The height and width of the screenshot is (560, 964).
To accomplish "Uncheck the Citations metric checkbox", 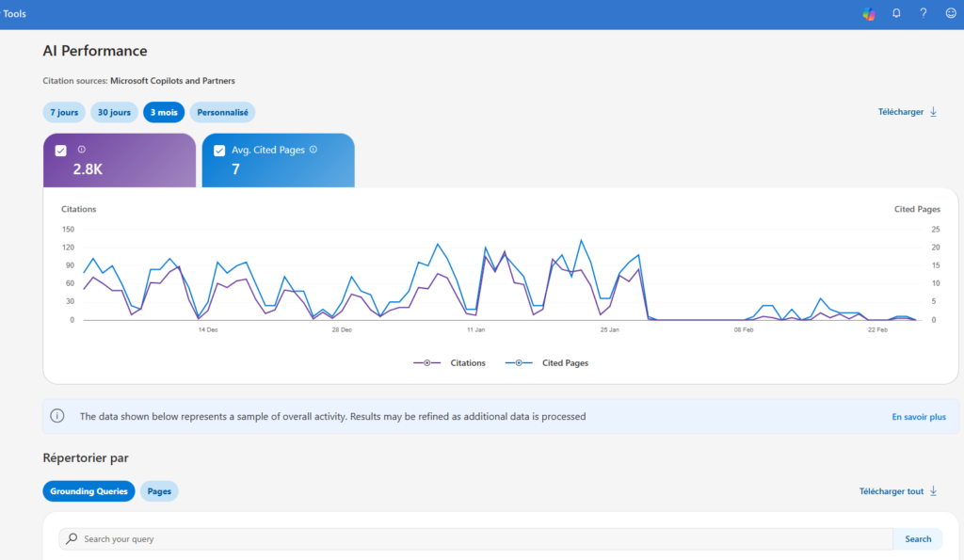I will click(60, 150).
